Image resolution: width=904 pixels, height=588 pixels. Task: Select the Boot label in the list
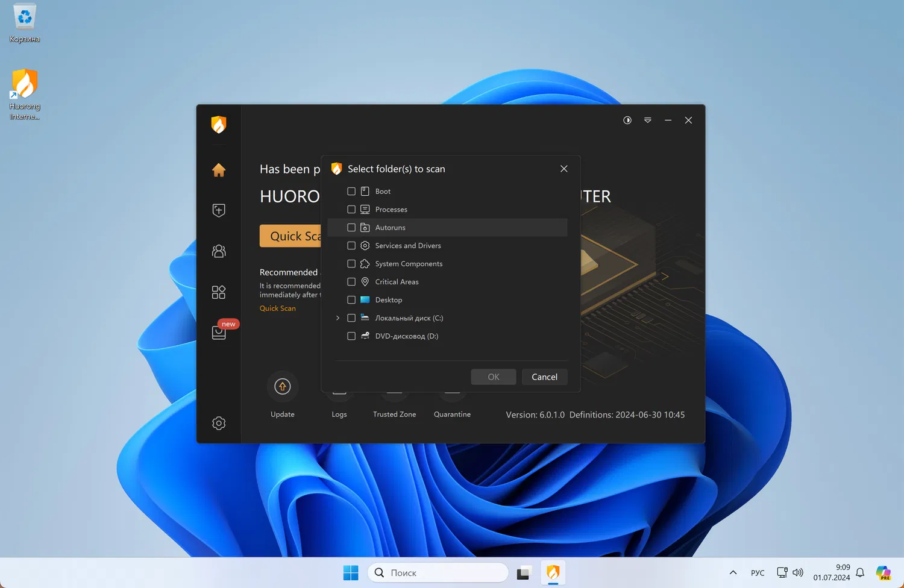coord(383,192)
